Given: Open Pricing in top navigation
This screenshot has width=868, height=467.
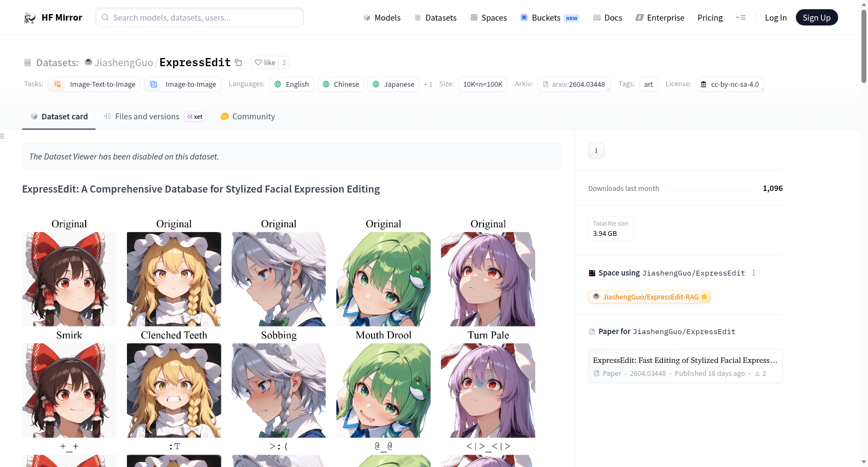Looking at the screenshot, I should point(710,18).
